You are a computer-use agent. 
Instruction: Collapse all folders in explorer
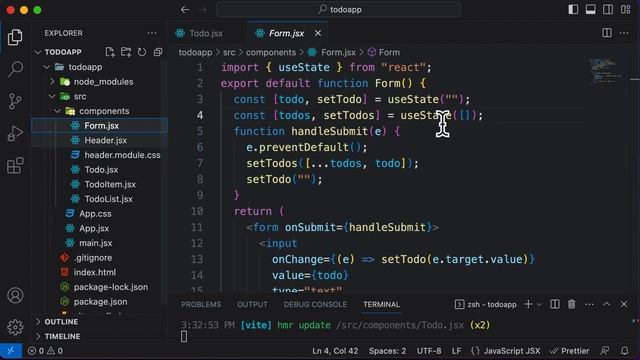tap(158, 52)
